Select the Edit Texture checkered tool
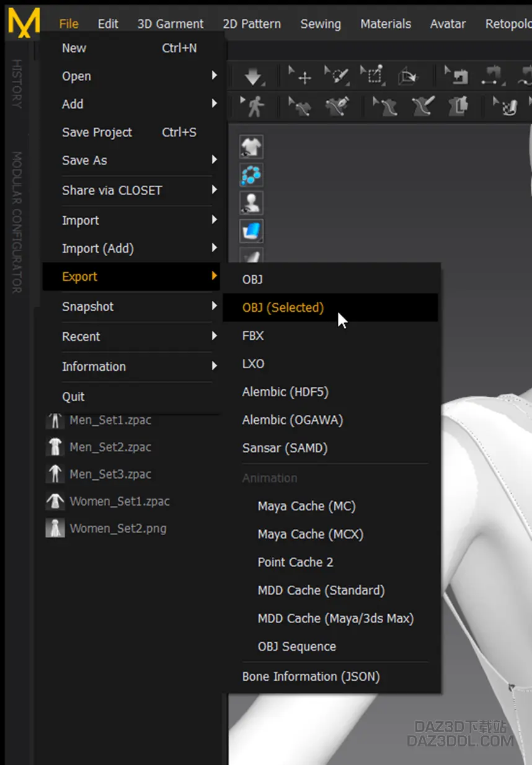The height and width of the screenshot is (765, 532). click(506, 107)
